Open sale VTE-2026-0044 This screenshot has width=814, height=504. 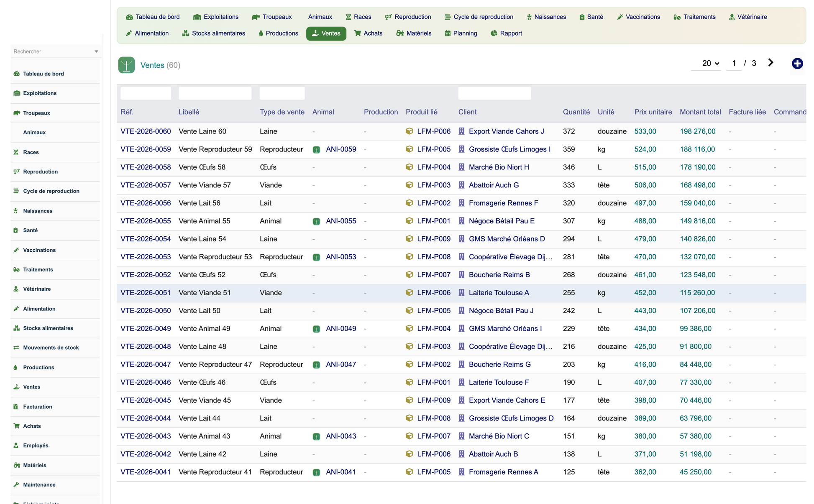click(146, 418)
